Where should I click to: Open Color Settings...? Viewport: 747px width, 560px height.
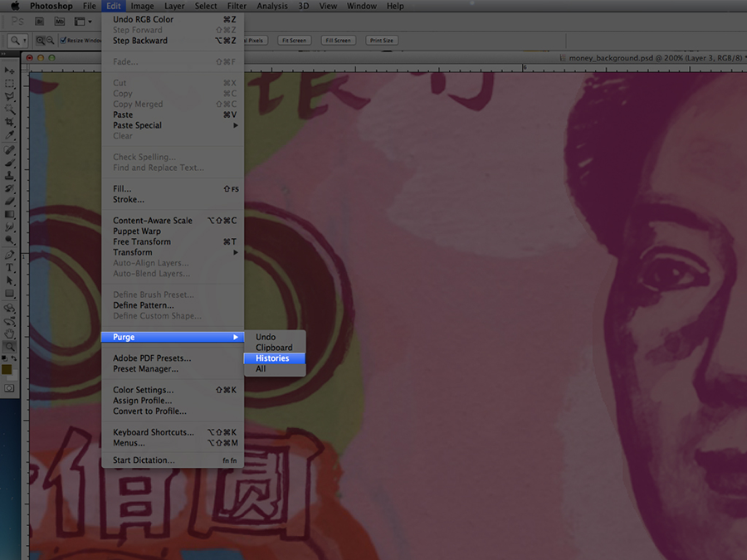(173, 390)
